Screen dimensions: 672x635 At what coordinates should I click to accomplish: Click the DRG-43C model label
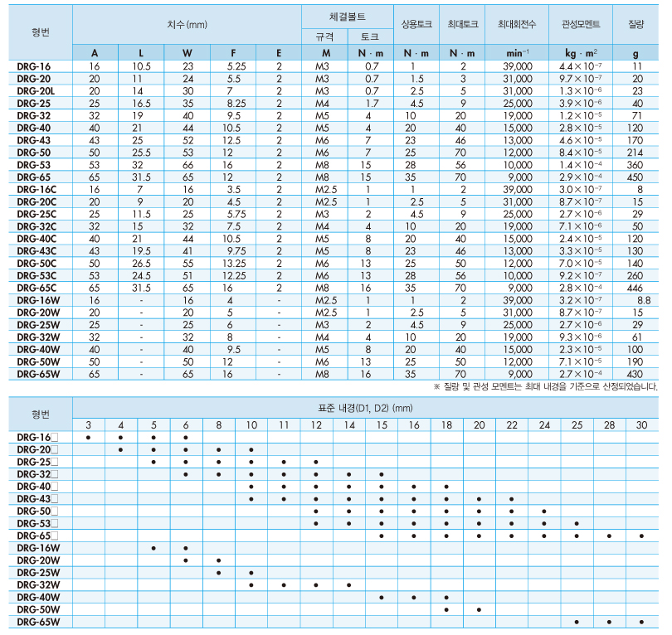point(37,251)
